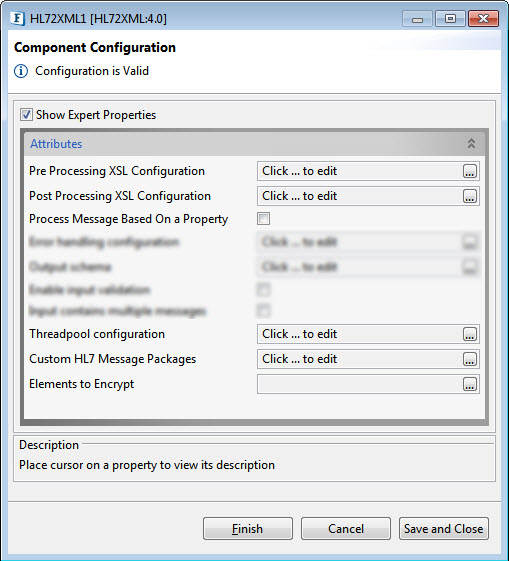509x561 pixels.
Task: Open Threadpool configuration ellipsis editor
Action: (x=470, y=334)
